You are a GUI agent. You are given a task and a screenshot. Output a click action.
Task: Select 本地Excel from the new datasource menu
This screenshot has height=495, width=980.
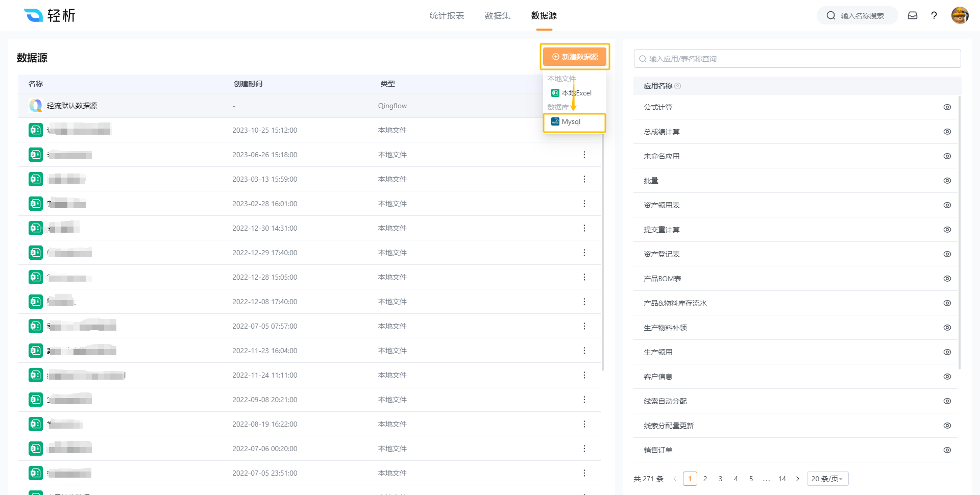[x=575, y=93]
